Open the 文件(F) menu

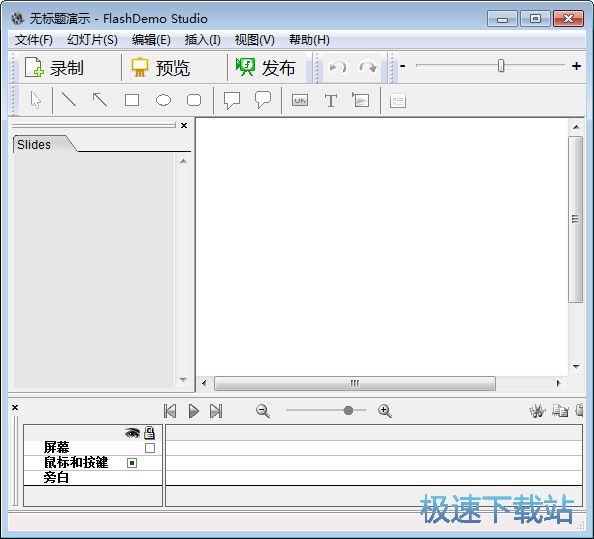coord(33,40)
